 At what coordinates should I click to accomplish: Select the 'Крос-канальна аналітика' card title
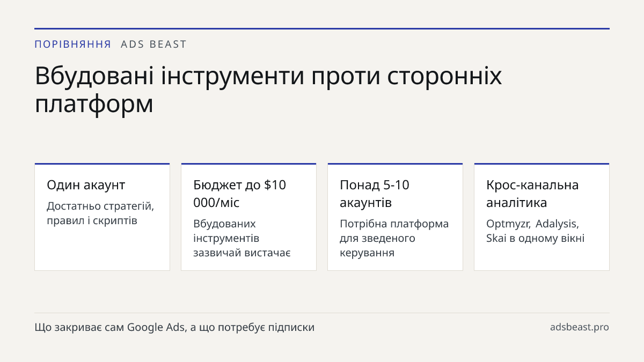pyautogui.click(x=532, y=194)
